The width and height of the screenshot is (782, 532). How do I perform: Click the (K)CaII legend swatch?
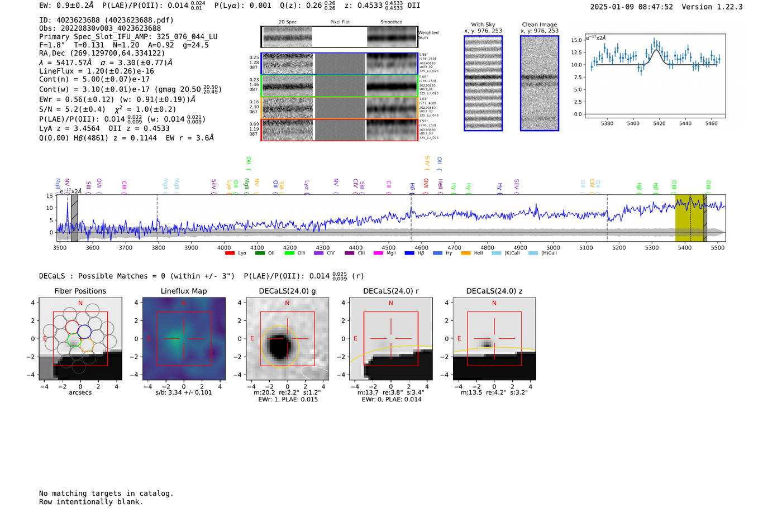point(496,253)
